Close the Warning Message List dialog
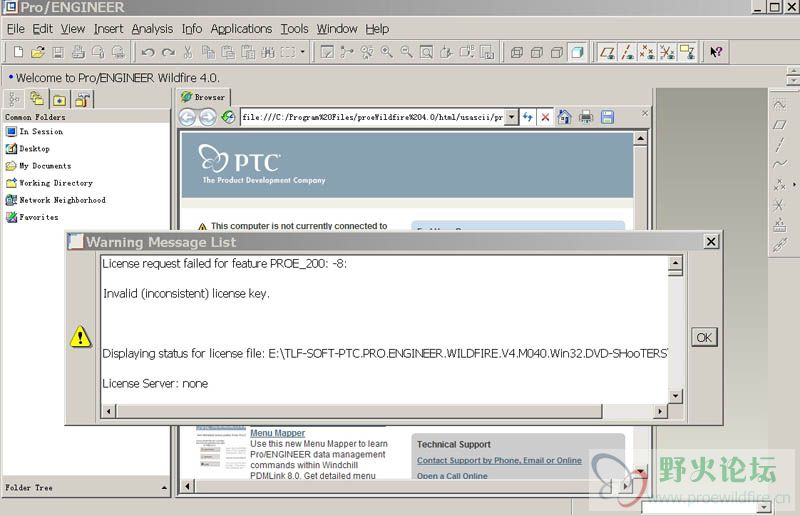Image resolution: width=800 pixels, height=516 pixels. (711, 241)
